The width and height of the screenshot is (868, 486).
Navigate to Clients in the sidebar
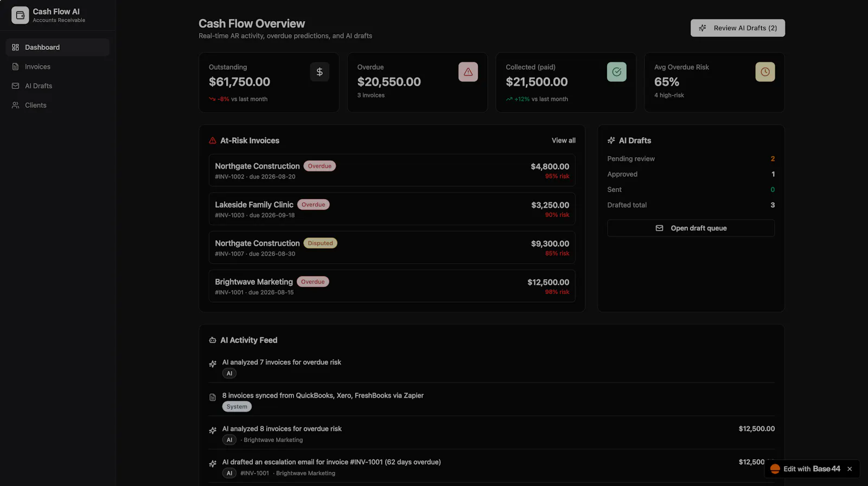[58, 105]
